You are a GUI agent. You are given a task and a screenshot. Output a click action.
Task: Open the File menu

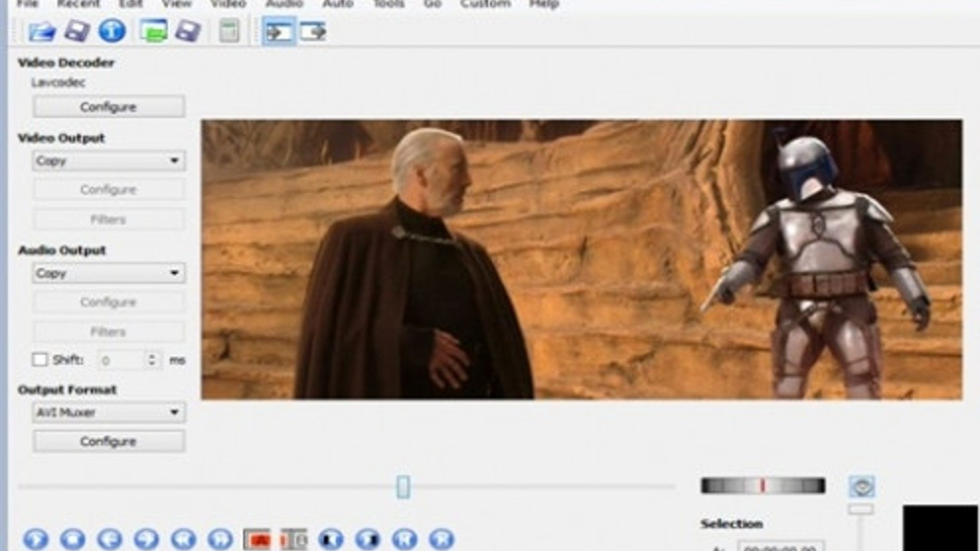[x=28, y=4]
